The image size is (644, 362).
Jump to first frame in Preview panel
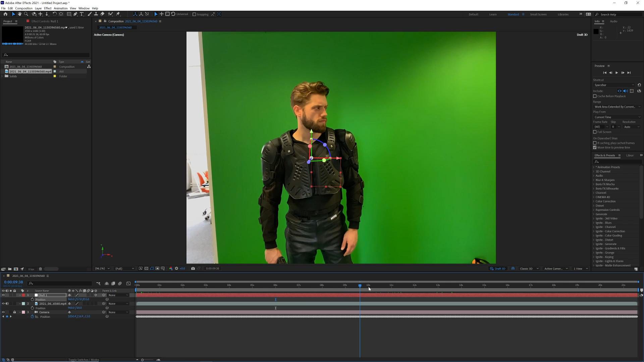604,73
